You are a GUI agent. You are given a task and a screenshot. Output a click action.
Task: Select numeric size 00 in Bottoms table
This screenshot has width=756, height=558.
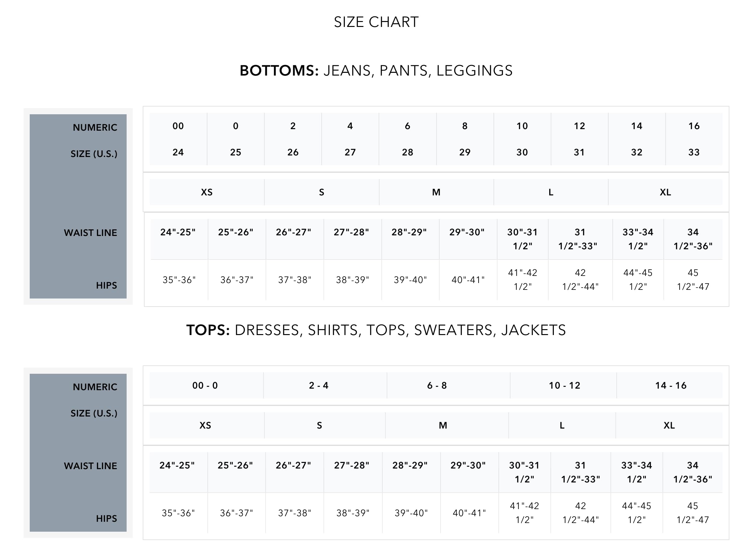178,126
